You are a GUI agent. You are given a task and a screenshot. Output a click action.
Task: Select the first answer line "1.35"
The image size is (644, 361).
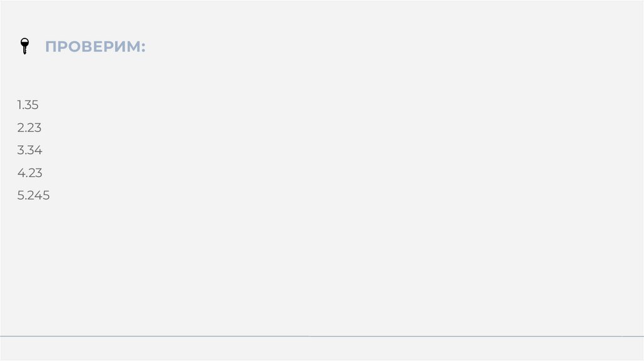point(28,105)
